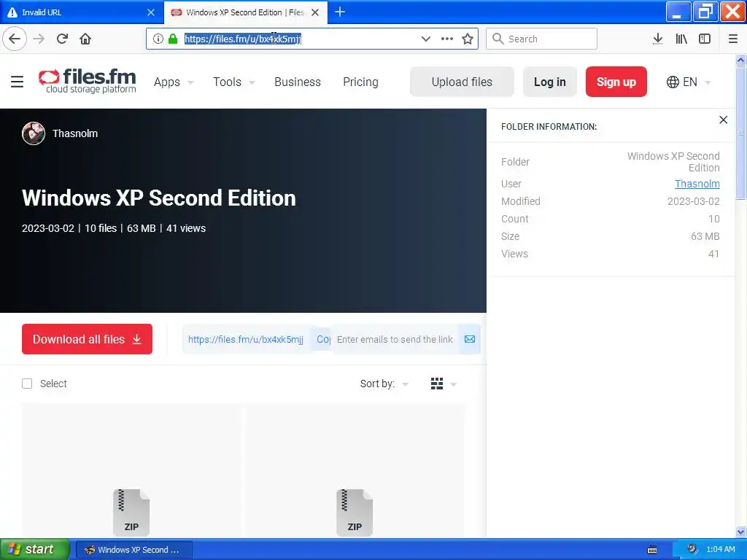Close the Folder Information panel

(x=723, y=120)
